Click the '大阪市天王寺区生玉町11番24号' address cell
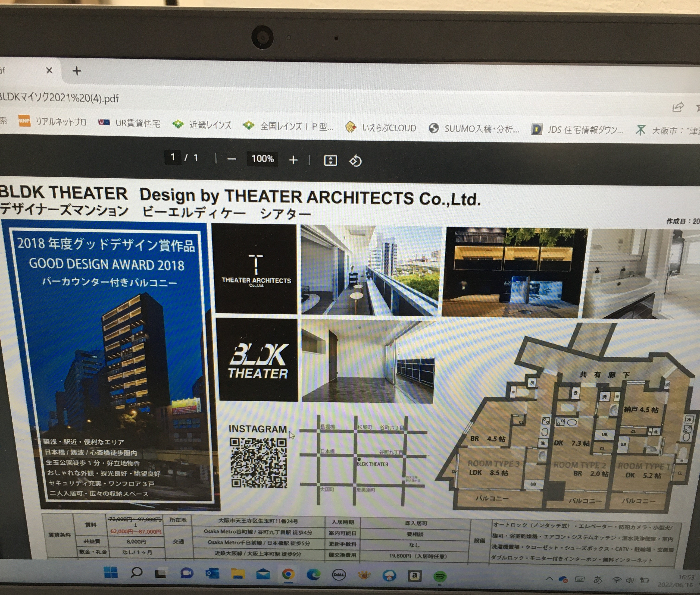 tap(258, 521)
